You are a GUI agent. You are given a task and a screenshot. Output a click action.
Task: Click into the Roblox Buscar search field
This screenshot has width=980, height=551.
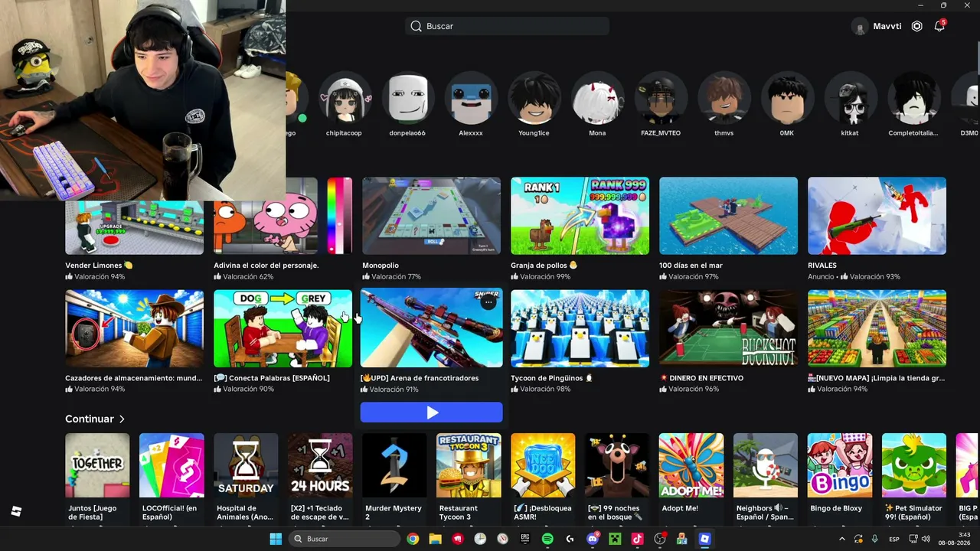508,26
